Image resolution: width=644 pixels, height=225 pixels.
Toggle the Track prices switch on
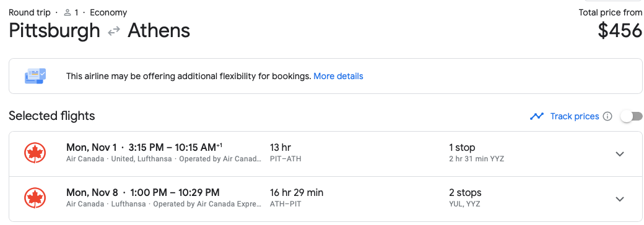click(x=631, y=116)
